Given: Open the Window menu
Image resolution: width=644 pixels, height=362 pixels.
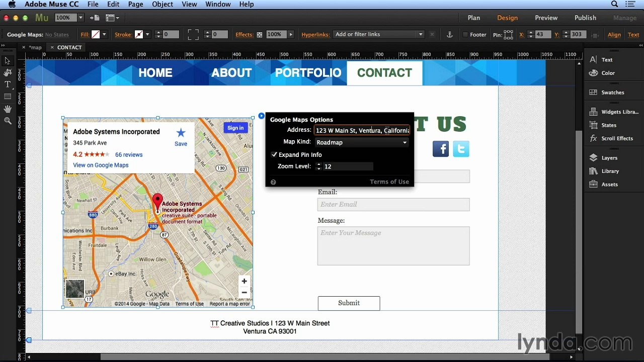Looking at the screenshot, I should point(218,5).
